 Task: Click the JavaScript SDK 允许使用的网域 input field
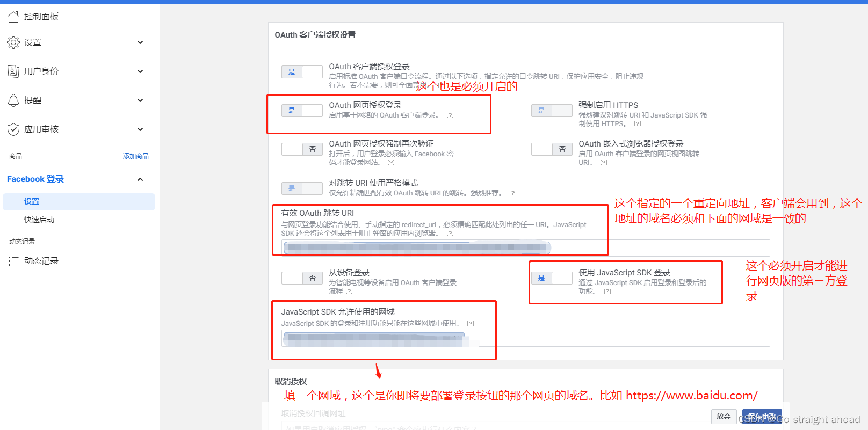(525, 338)
